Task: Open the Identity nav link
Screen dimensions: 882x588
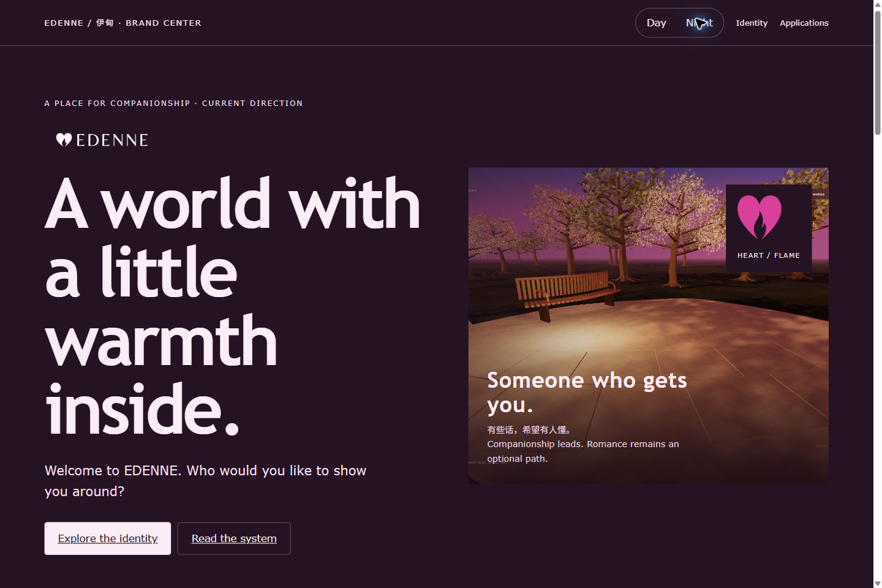Action: coord(752,23)
